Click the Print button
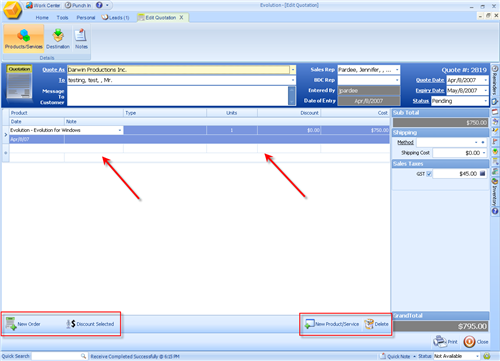This screenshot has width=500, height=361. coord(445,342)
